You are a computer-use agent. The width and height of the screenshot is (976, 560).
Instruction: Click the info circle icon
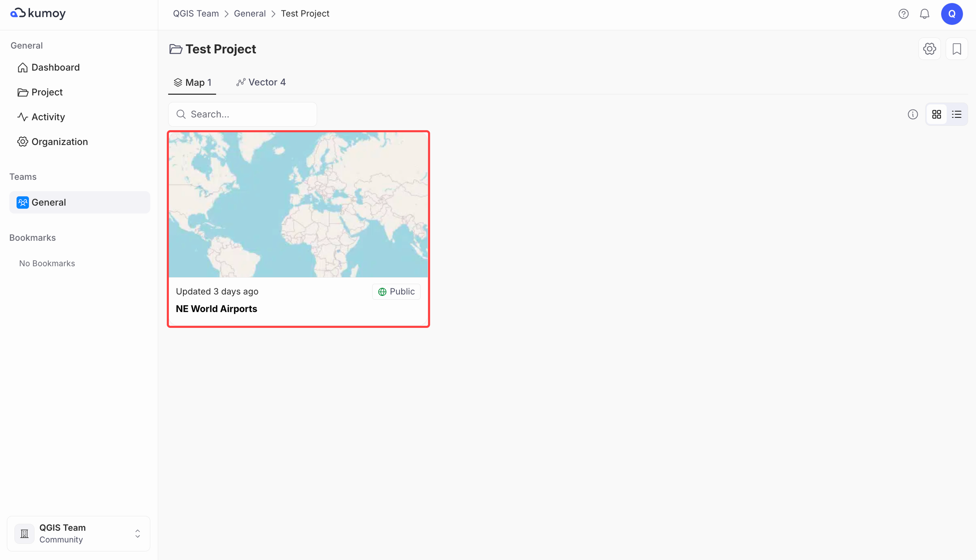[x=913, y=114]
